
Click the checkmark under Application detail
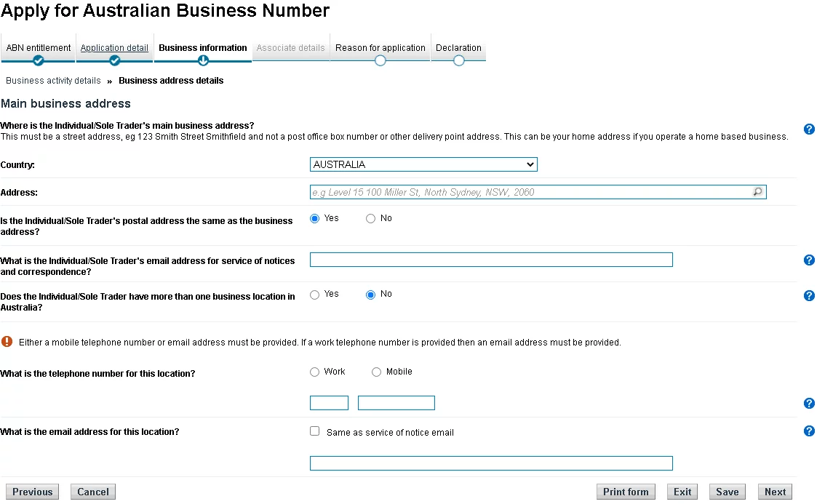coord(114,61)
